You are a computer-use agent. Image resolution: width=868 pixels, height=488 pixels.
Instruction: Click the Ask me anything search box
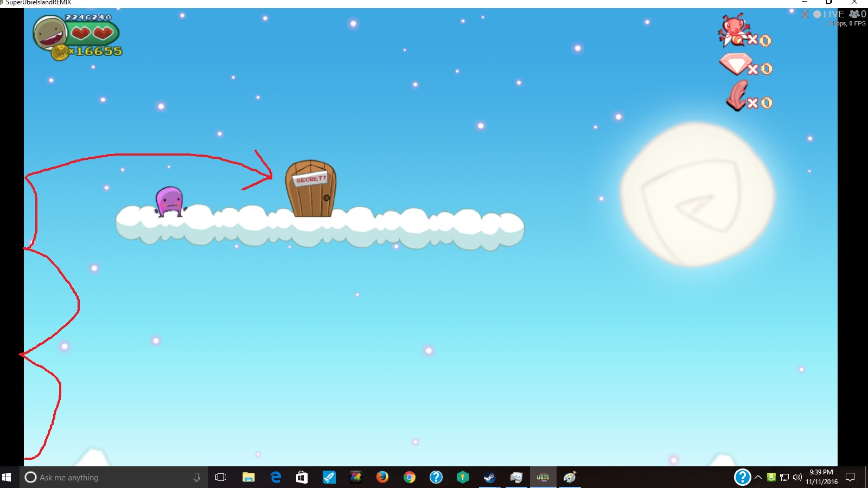coord(114,477)
